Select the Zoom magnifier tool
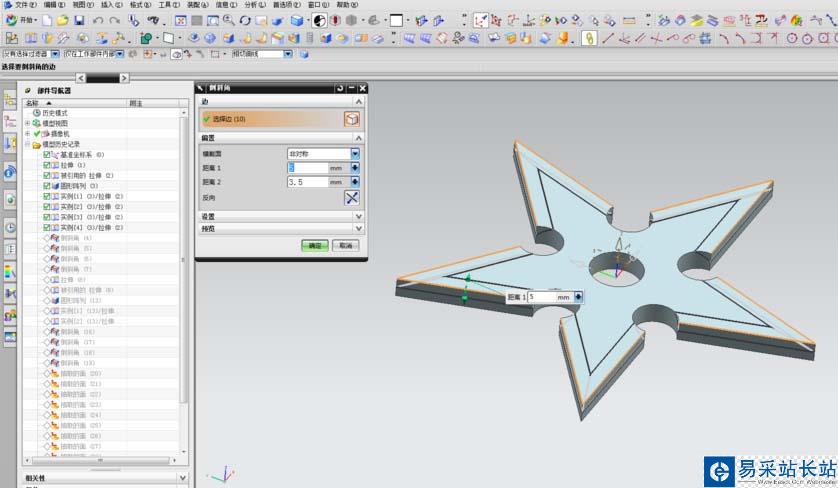This screenshot has width=838, height=488. click(x=229, y=20)
